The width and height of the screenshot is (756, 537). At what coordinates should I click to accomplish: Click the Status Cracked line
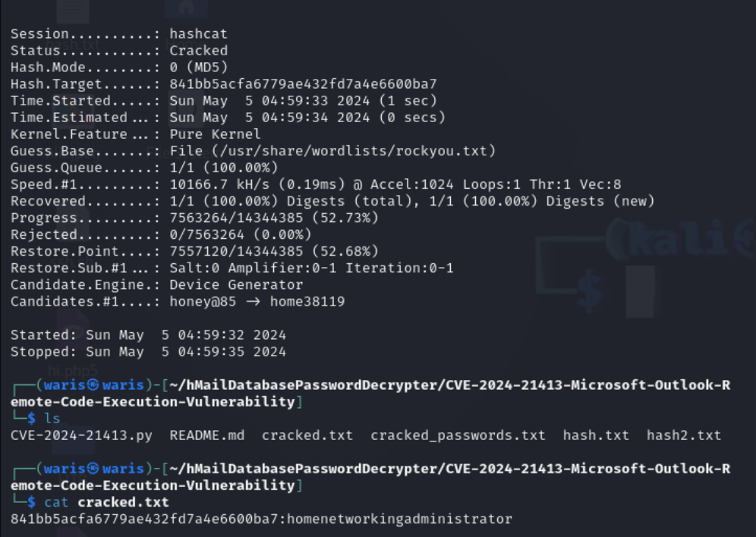[119, 51]
